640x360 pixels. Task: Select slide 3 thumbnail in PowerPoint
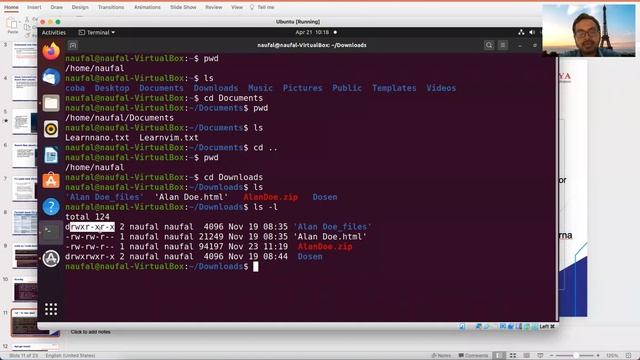coord(25,55)
